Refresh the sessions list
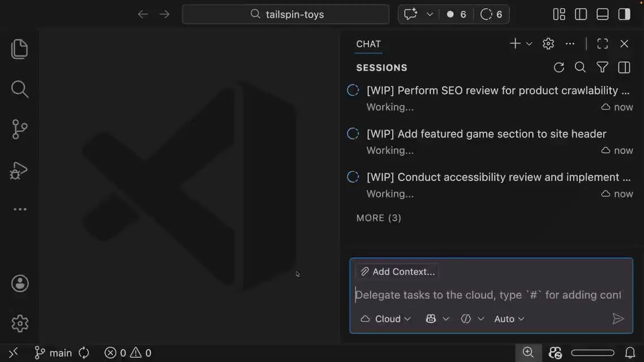644x362 pixels. [x=559, y=67]
